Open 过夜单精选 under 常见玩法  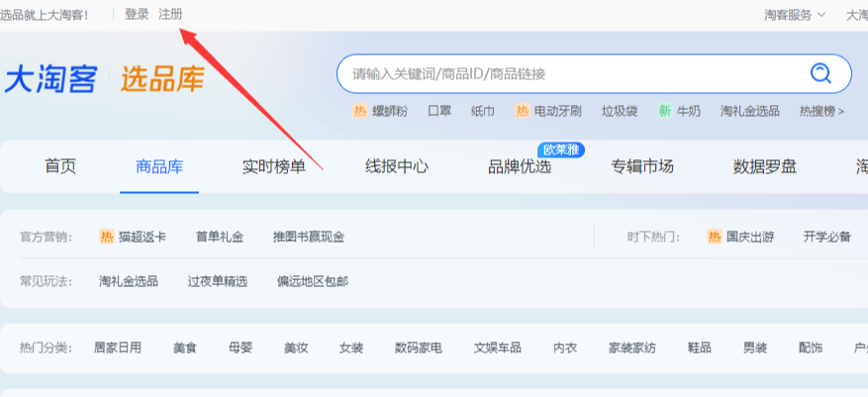pos(218,281)
